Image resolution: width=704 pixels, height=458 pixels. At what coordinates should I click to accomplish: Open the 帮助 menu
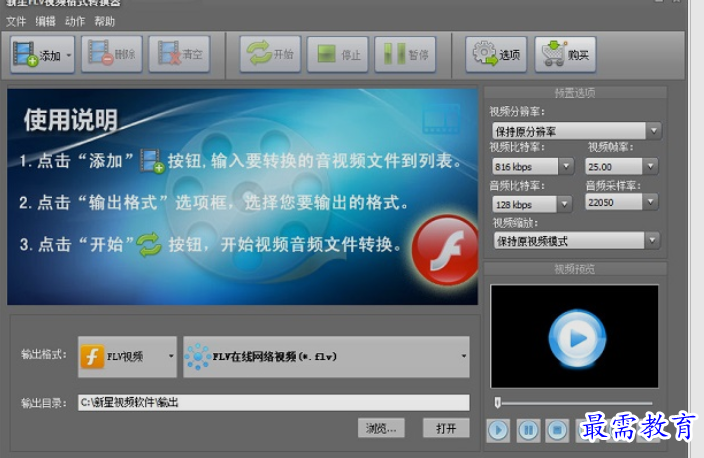[x=104, y=21]
